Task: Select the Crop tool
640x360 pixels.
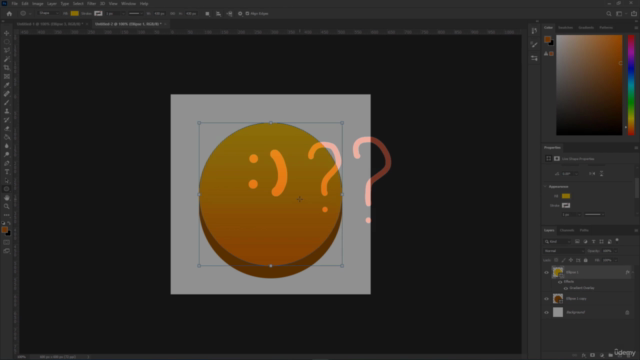Action: (7, 68)
